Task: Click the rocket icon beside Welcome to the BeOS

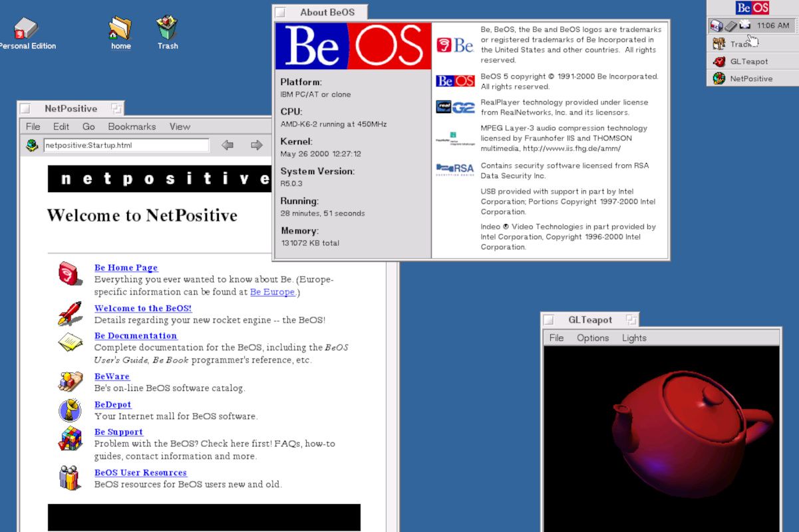Action: (x=70, y=313)
